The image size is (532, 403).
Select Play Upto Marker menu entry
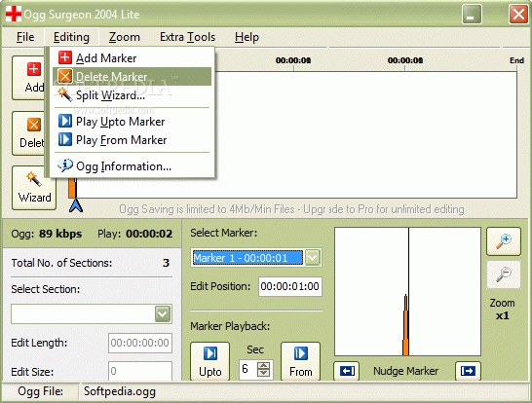pyautogui.click(x=132, y=122)
